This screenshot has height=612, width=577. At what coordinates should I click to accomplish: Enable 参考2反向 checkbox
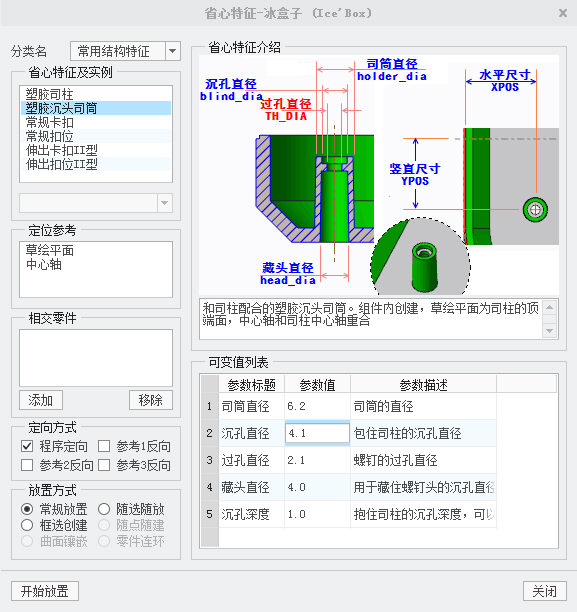click(x=27, y=465)
